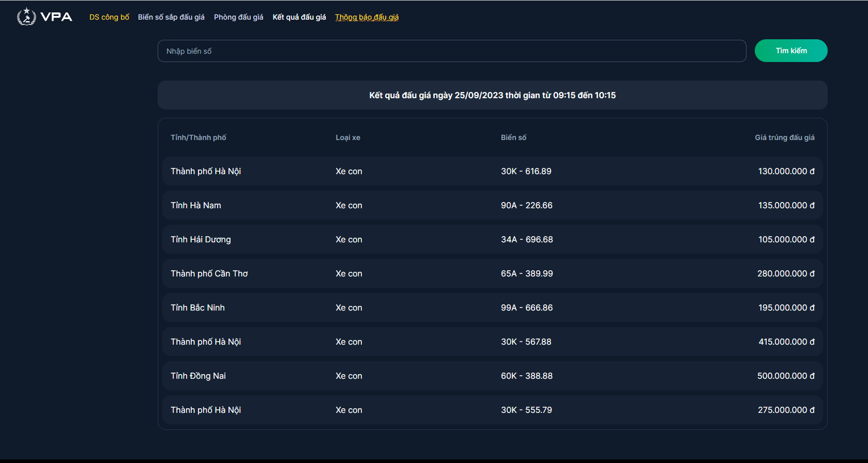Image resolution: width=868 pixels, height=463 pixels.
Task: Click the Giá trúng đấu giá column header
Action: 784,137
